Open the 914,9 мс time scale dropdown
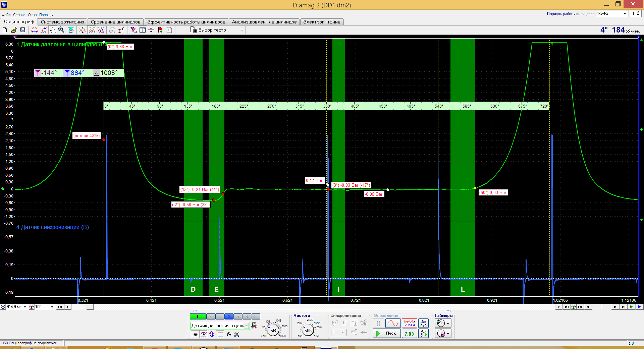Viewport: 644px width, 349px height. (25, 307)
